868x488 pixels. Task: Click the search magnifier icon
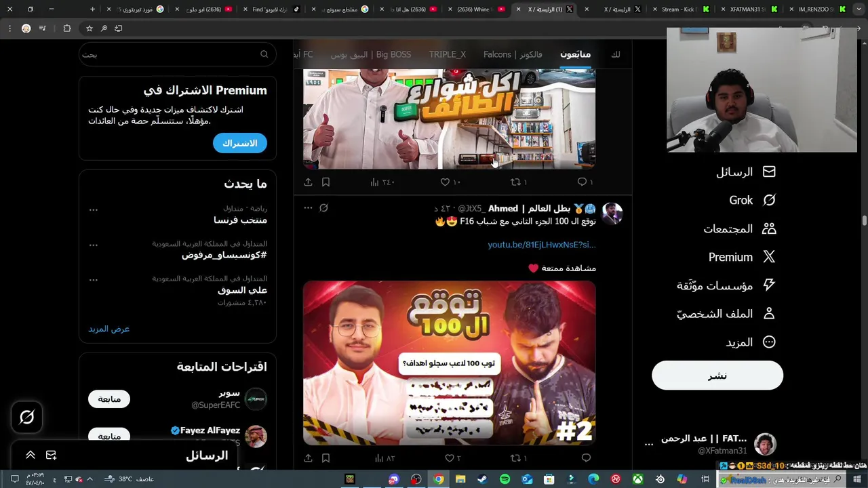pos(264,54)
